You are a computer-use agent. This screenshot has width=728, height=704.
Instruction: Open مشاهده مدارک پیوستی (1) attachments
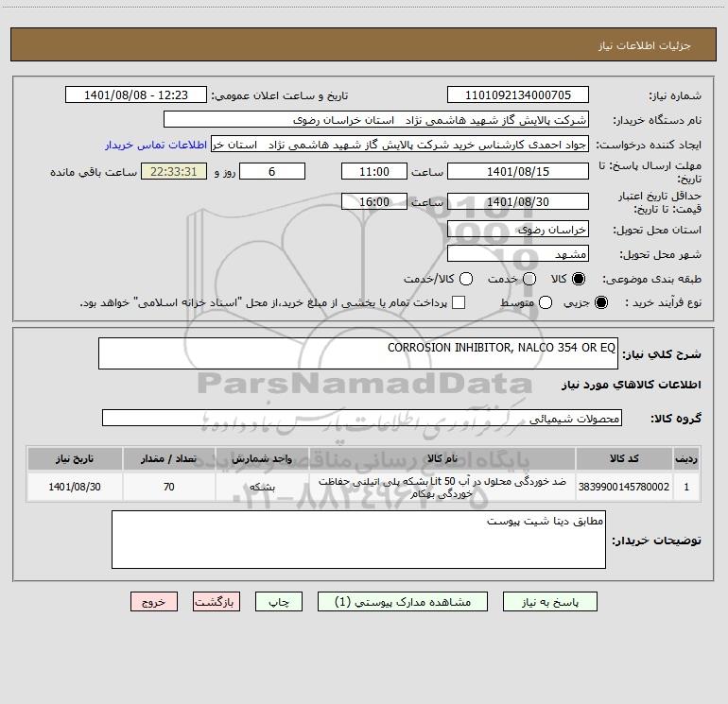(403, 602)
